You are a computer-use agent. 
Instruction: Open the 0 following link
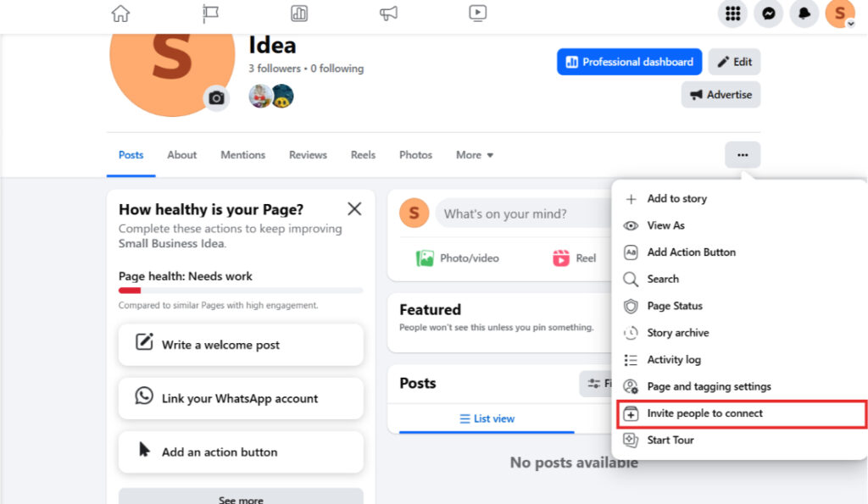pos(337,69)
